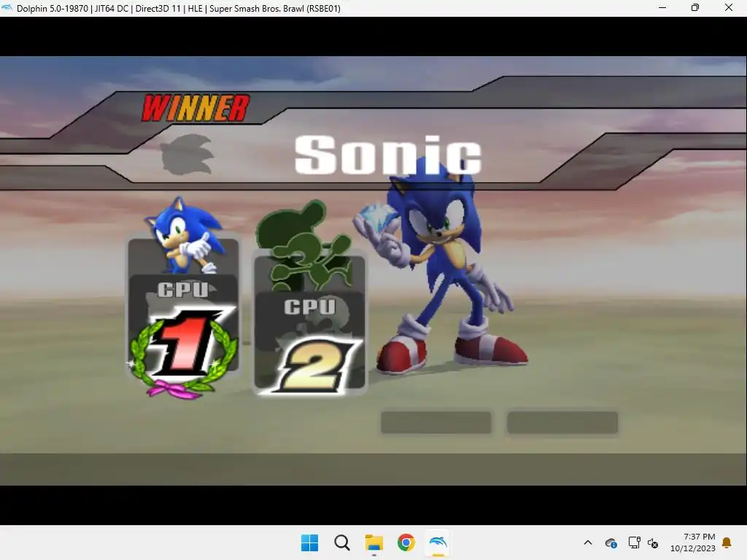Open the OneDrive cloud tray icon
747x560 pixels.
(611, 542)
